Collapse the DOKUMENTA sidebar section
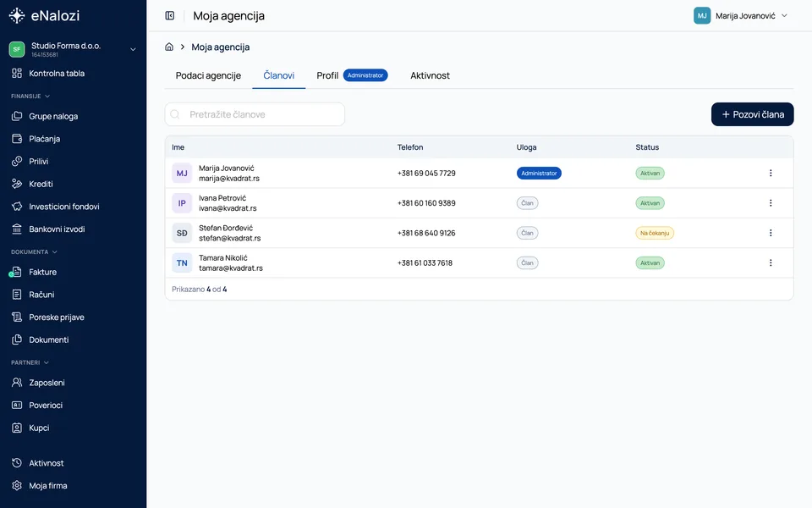Screen dimensions: 812x508 click(x=34, y=252)
